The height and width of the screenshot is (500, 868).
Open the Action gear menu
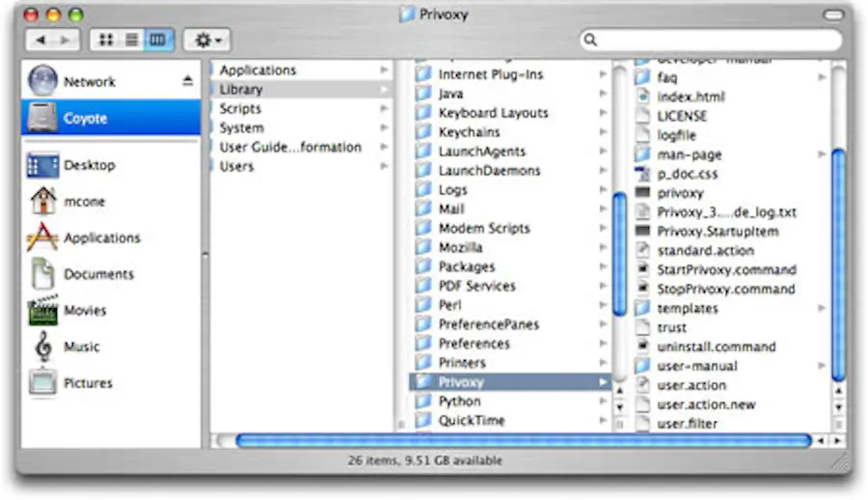pos(207,40)
